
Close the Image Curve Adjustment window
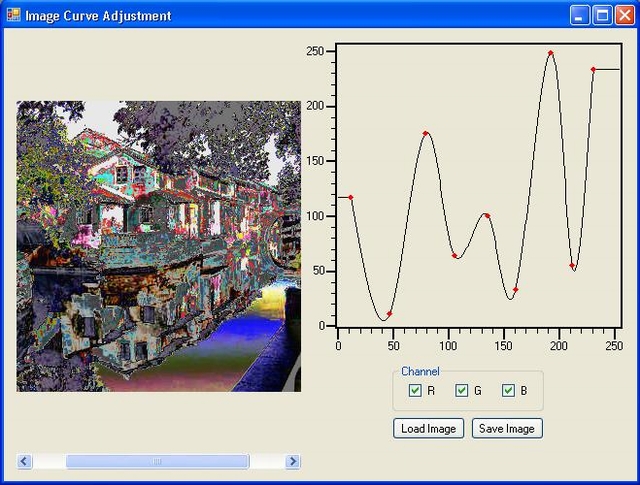624,16
